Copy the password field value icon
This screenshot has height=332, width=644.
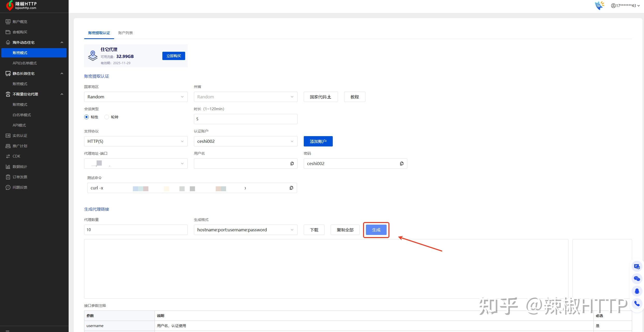pyautogui.click(x=402, y=164)
